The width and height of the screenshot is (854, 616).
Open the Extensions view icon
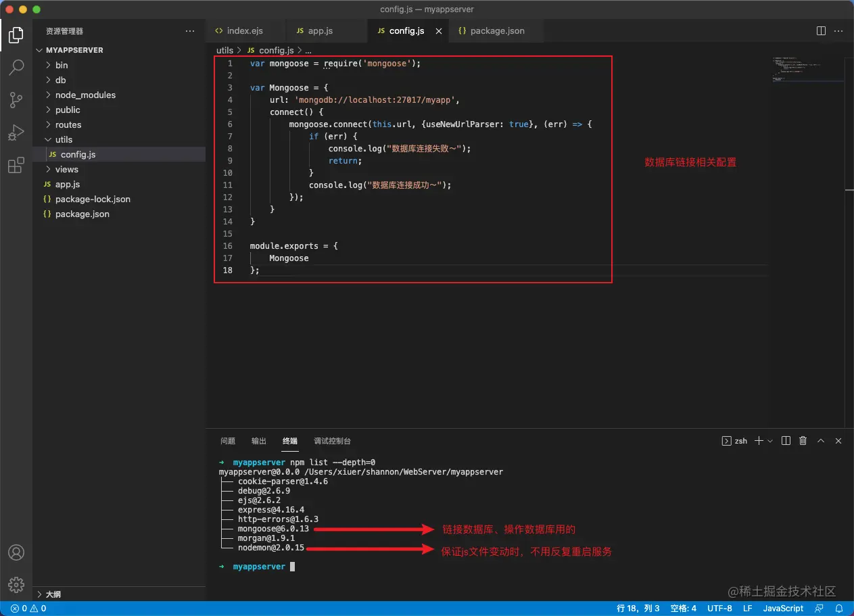(x=16, y=166)
